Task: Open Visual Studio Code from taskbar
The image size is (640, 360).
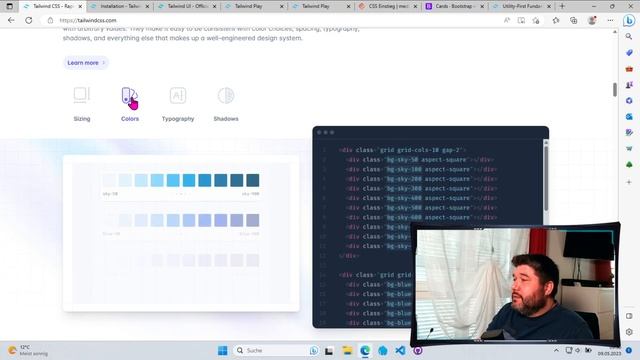Action: (x=400, y=351)
